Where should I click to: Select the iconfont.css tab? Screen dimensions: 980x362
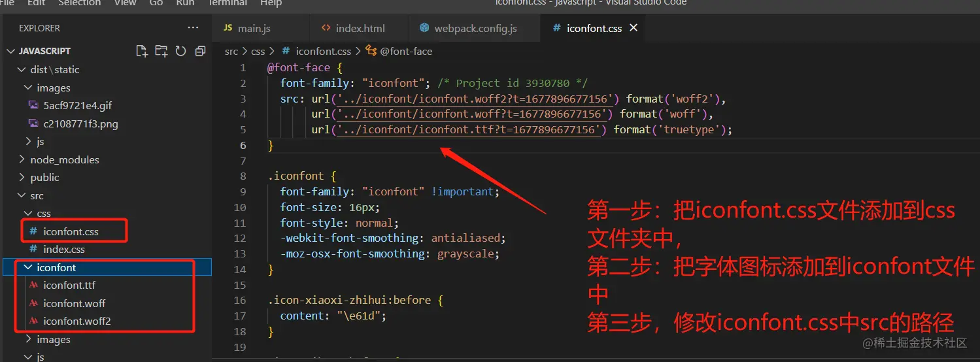click(594, 28)
